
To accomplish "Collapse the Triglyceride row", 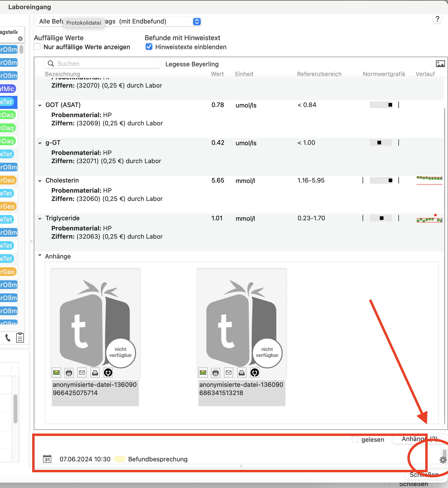I will [40, 219].
